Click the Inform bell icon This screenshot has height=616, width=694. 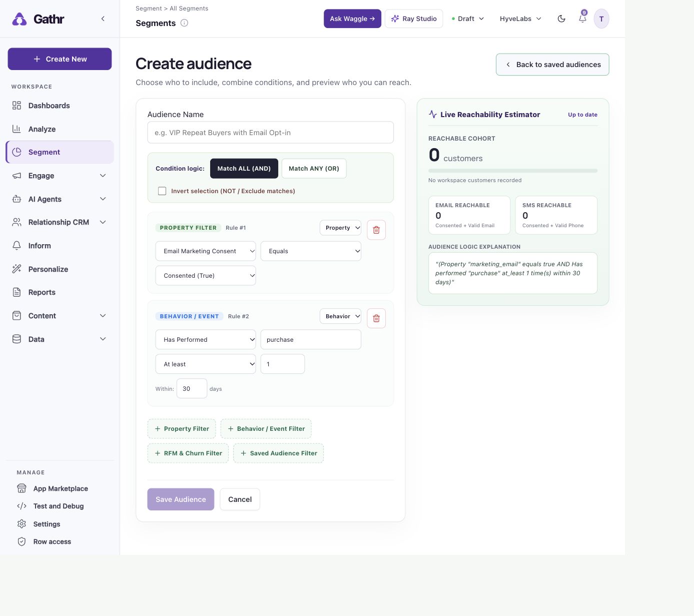click(17, 246)
